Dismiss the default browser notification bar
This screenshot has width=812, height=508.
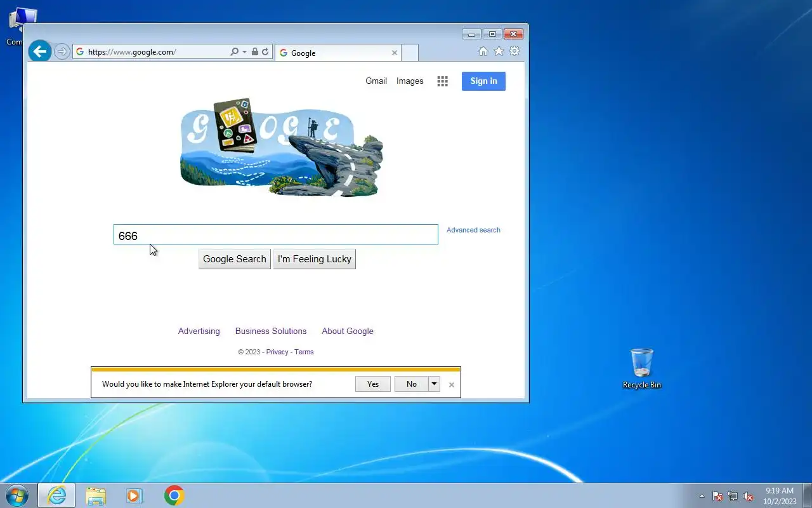coord(452,385)
